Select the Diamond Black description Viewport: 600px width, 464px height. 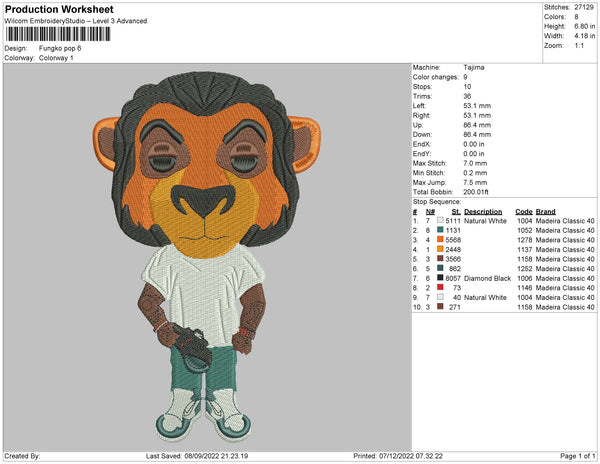click(488, 278)
